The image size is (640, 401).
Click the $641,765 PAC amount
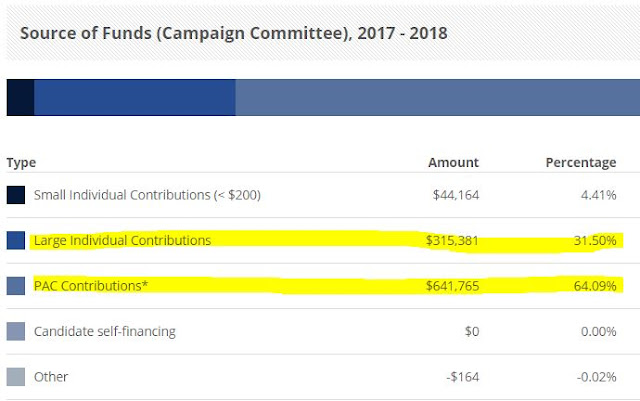pyautogui.click(x=452, y=286)
